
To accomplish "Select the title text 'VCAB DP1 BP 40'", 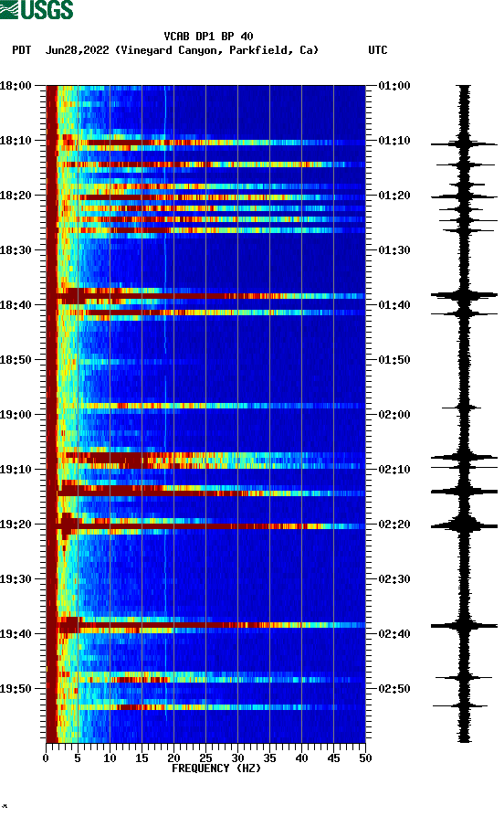I will click(208, 37).
